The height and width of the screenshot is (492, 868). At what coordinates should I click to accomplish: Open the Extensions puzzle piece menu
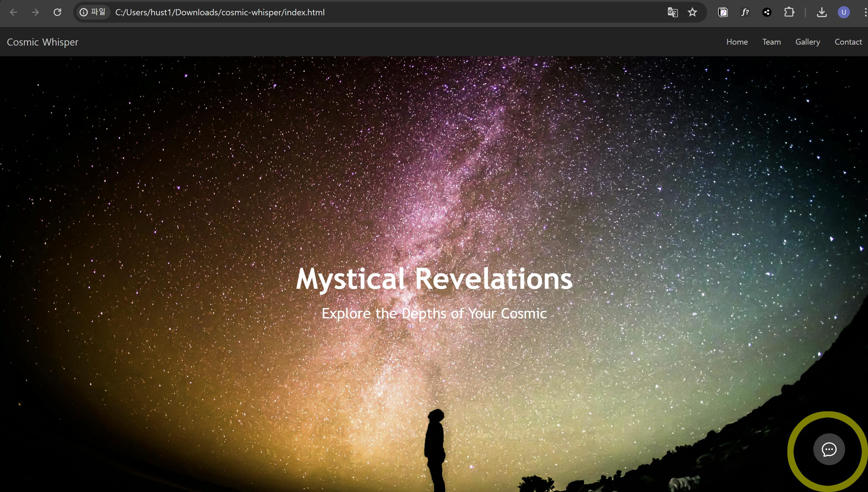789,13
